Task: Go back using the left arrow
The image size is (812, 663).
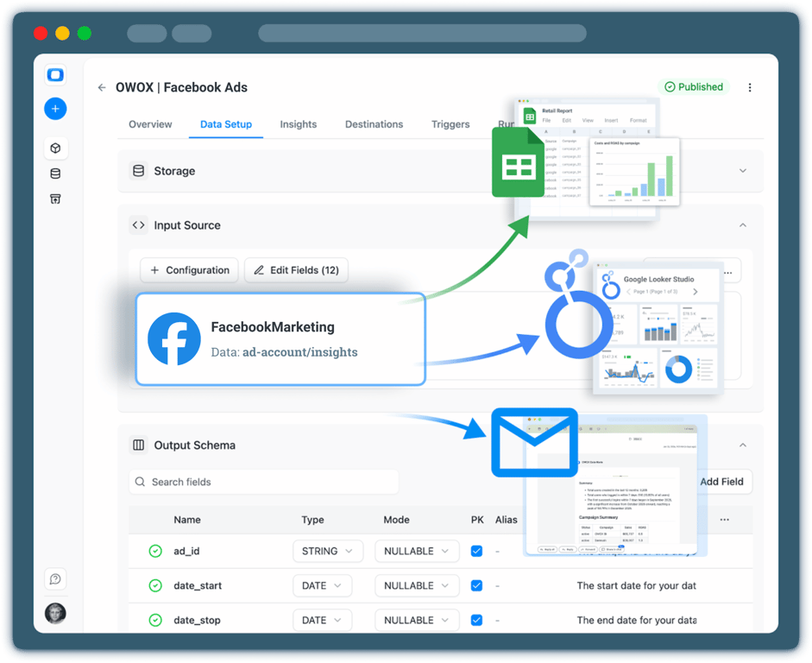Action: (x=102, y=87)
